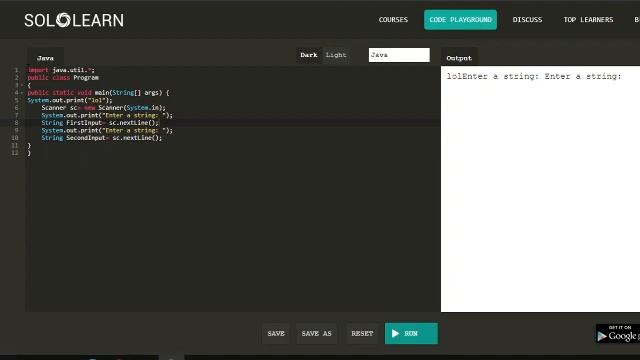The width and height of the screenshot is (640, 360).
Task: Click inside the white output panel
Action: tap(540, 189)
